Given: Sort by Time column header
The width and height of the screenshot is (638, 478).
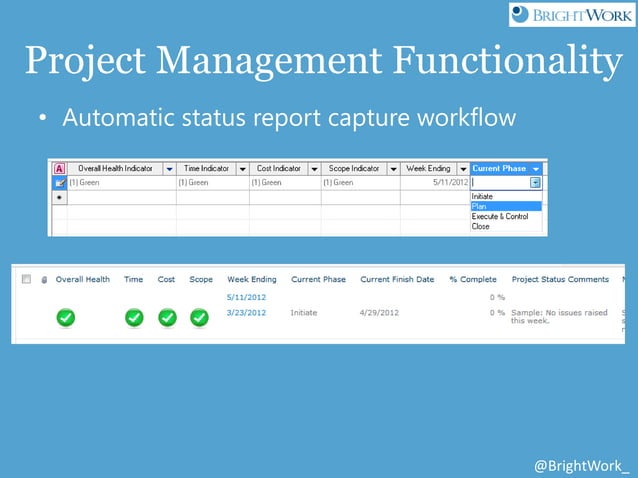Looking at the screenshot, I should coord(133,279).
